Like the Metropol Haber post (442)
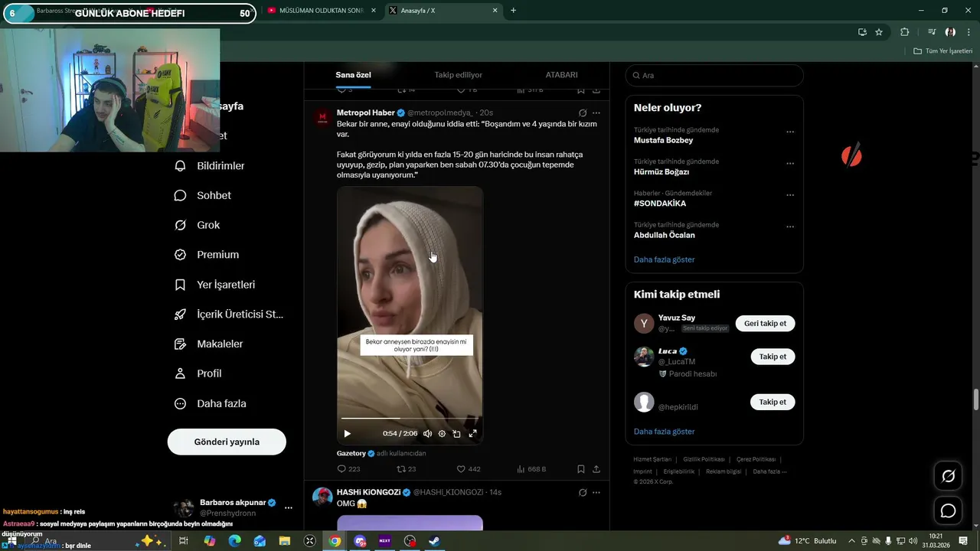980x551 pixels. click(x=469, y=469)
